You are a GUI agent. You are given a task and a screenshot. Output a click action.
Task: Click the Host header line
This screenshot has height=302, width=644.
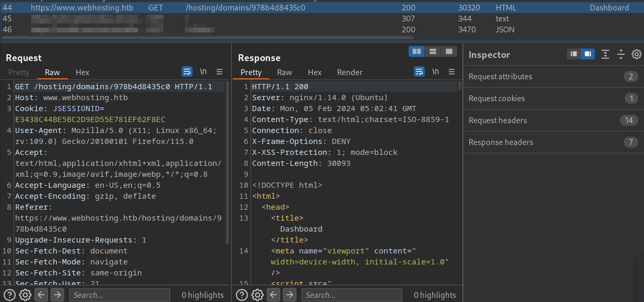pyautogui.click(x=71, y=98)
